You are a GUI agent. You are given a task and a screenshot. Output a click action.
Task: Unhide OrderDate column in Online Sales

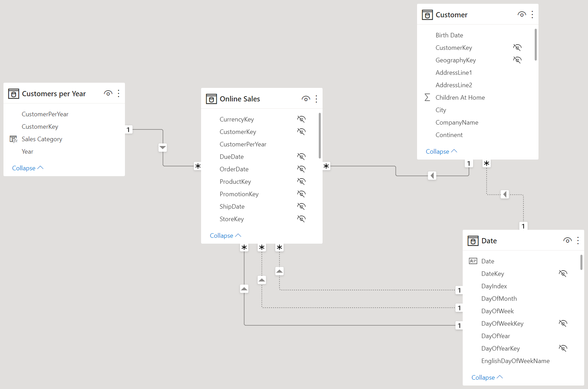click(x=301, y=169)
